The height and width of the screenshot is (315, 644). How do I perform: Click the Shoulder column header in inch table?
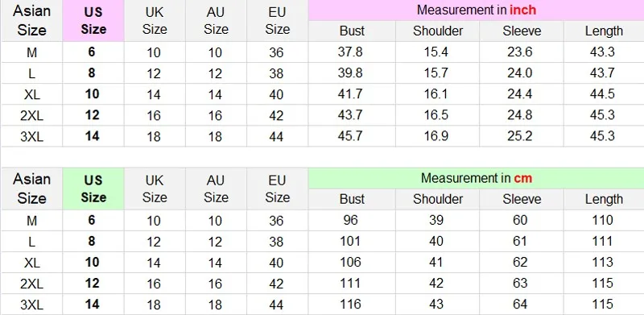click(x=437, y=31)
